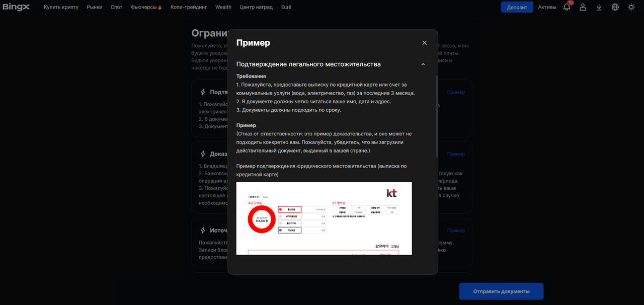Close the Пример dialog with X

tap(424, 43)
